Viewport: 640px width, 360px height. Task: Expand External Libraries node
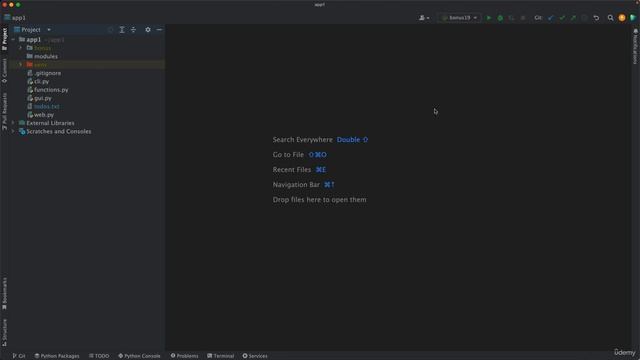(x=13, y=123)
